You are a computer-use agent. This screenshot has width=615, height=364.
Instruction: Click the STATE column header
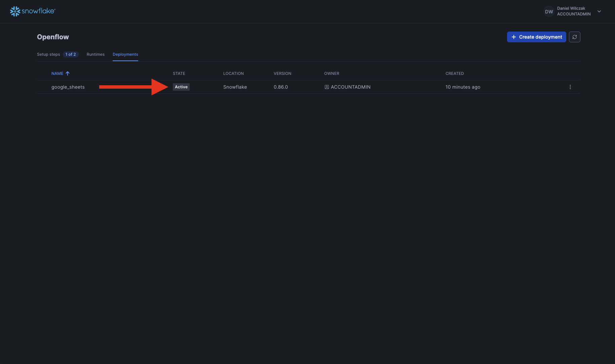coord(179,74)
